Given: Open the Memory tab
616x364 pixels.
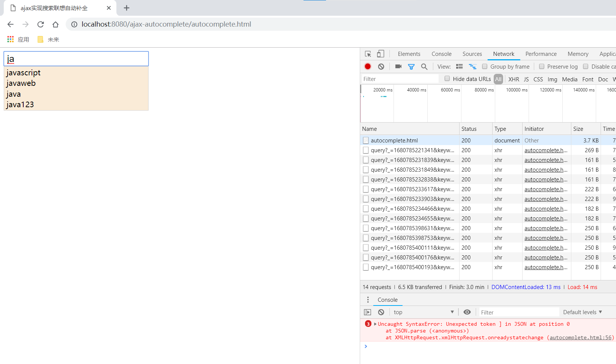Looking at the screenshot, I should pyautogui.click(x=578, y=54).
